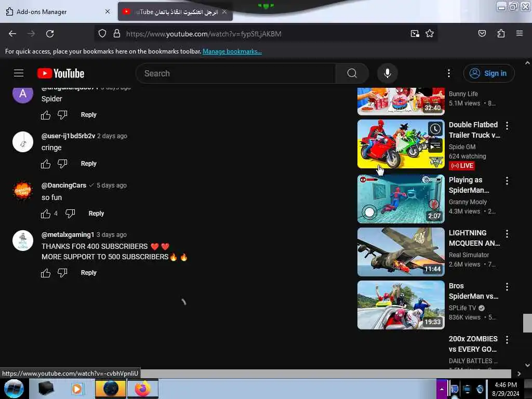Open @user-ij1bd5rb2v channel link
Viewport: 532px width, 399px height.
pos(68,136)
